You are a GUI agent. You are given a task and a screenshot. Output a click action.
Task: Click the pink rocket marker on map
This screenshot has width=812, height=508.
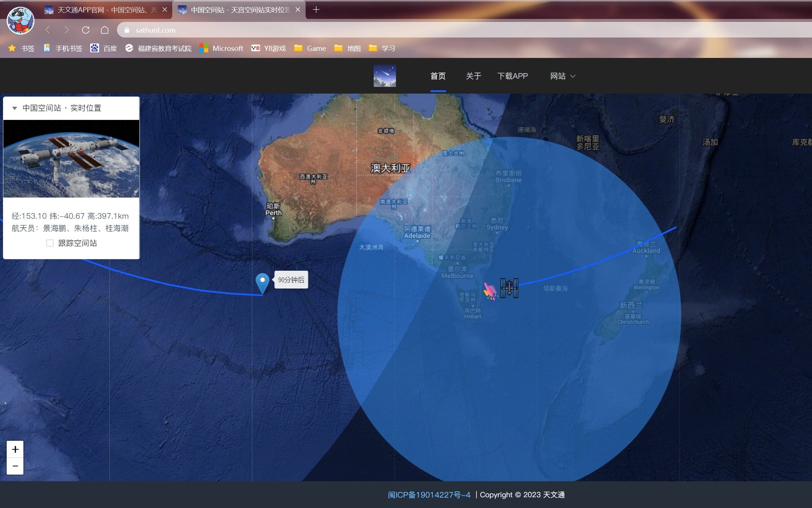[490, 291]
